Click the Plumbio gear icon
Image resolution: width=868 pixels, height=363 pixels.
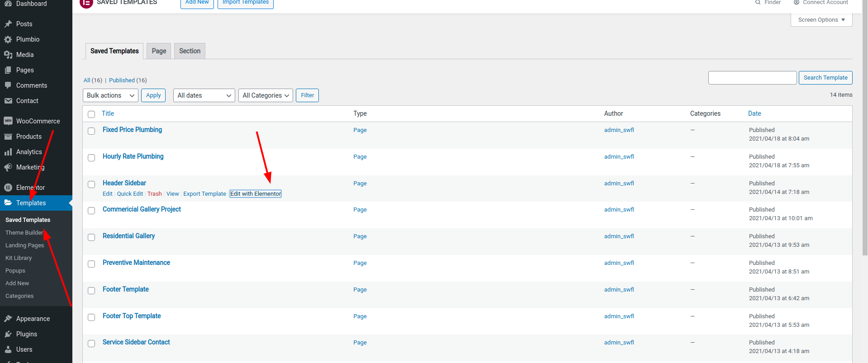(x=8, y=39)
